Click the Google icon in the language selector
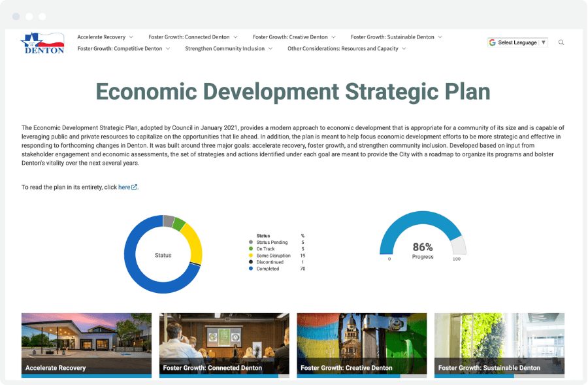 tap(492, 42)
